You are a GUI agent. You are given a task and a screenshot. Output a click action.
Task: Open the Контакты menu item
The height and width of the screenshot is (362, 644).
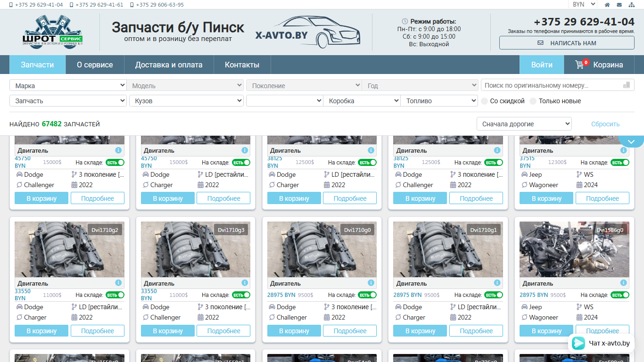[242, 65]
